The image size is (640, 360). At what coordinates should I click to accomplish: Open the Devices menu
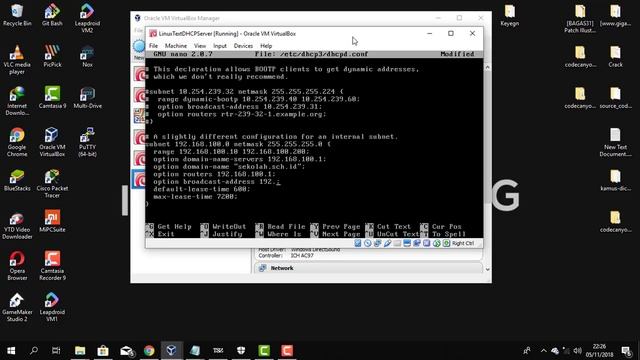pyautogui.click(x=243, y=46)
